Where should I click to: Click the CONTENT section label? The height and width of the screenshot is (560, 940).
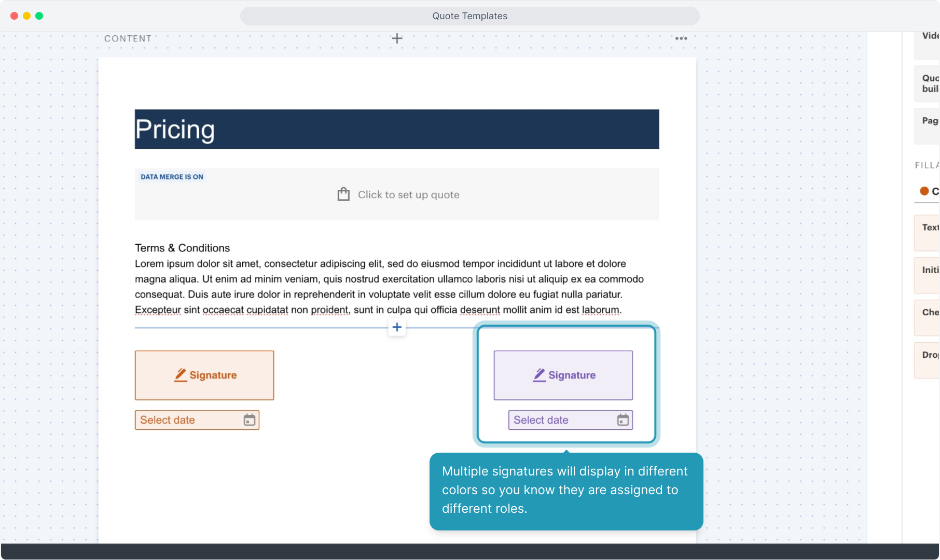pyautogui.click(x=128, y=38)
